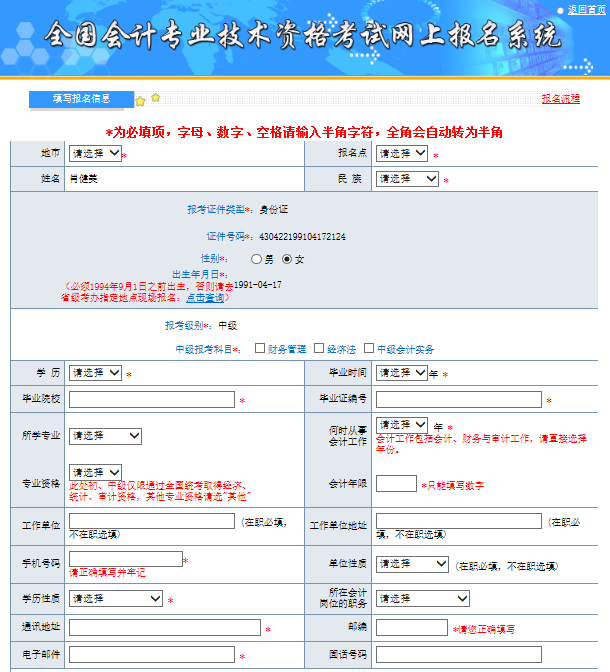610x672 pixels.
Task: Open the 学历性质 dropdown
Action: pos(116,598)
